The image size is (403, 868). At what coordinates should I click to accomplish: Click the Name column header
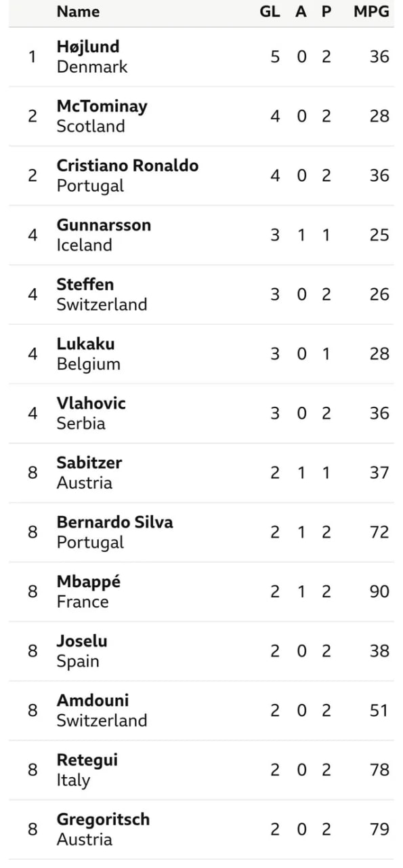(x=78, y=12)
